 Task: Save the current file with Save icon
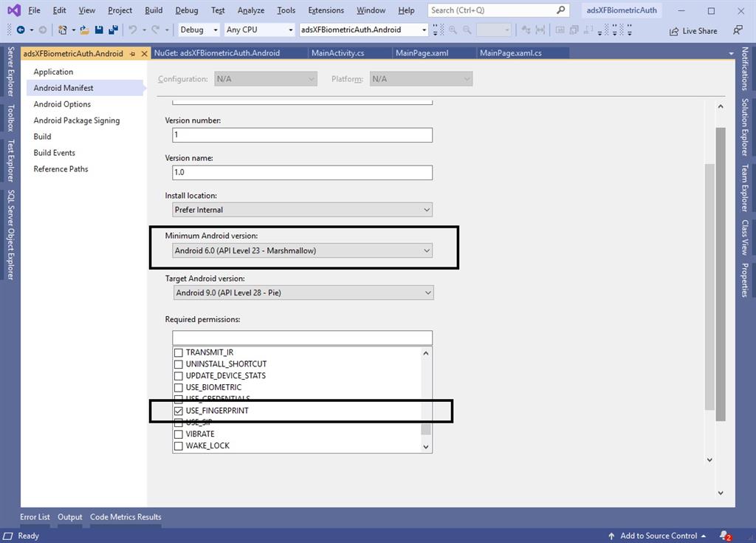pos(99,30)
